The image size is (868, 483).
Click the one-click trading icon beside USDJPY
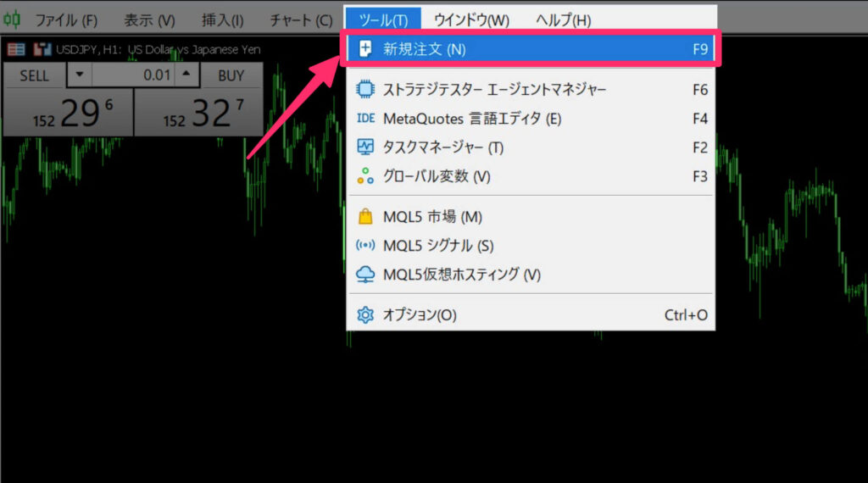pyautogui.click(x=42, y=49)
